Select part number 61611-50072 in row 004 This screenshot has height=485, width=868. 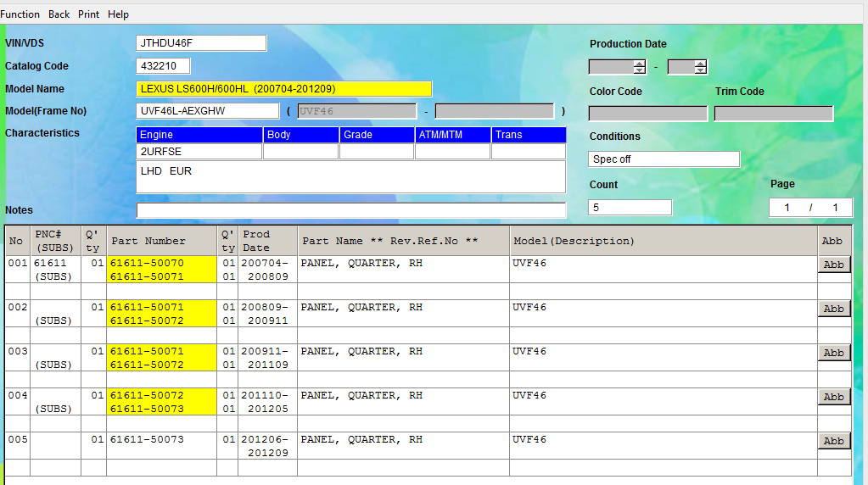point(147,395)
